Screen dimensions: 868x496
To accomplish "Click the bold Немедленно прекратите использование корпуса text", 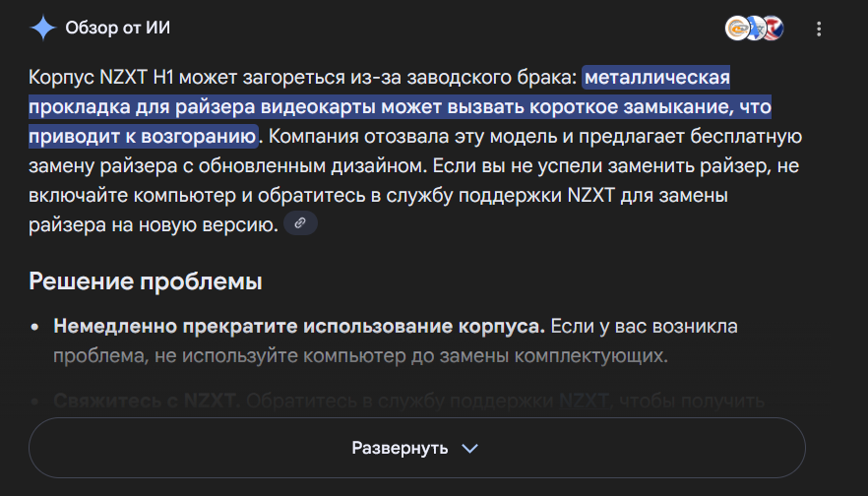I will coord(299,326).
